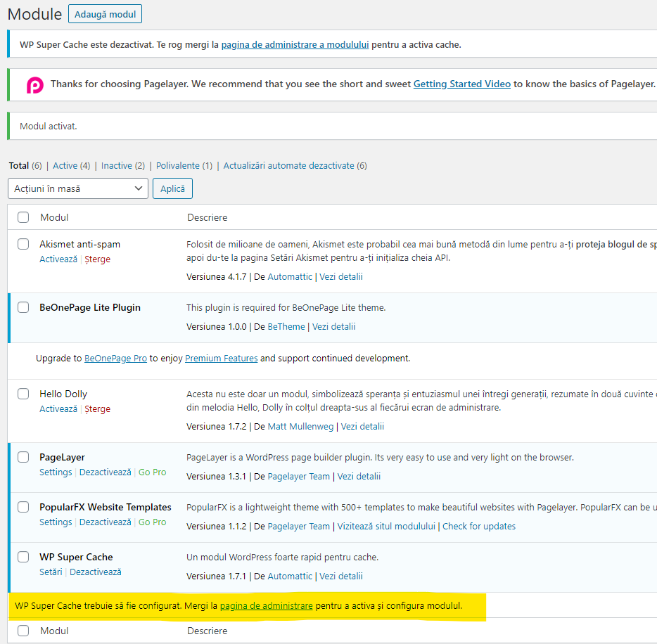Open Automattic author link for WP Super Cache

(290, 577)
